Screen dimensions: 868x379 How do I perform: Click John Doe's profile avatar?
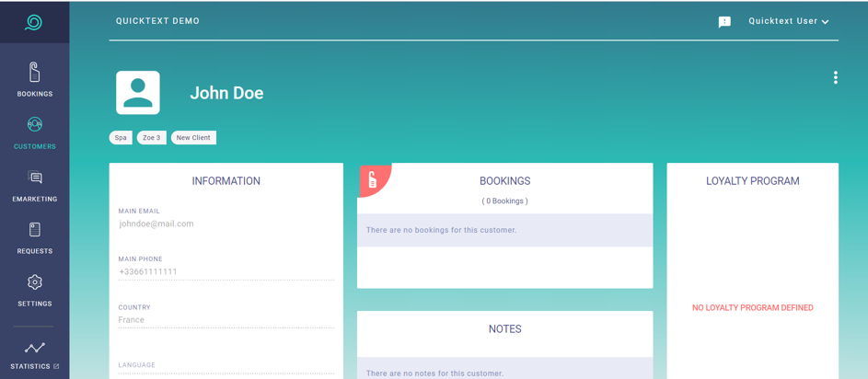(x=138, y=93)
